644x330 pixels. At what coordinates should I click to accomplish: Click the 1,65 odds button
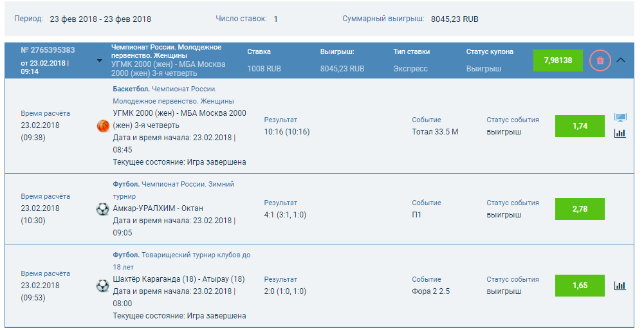pyautogui.click(x=580, y=285)
